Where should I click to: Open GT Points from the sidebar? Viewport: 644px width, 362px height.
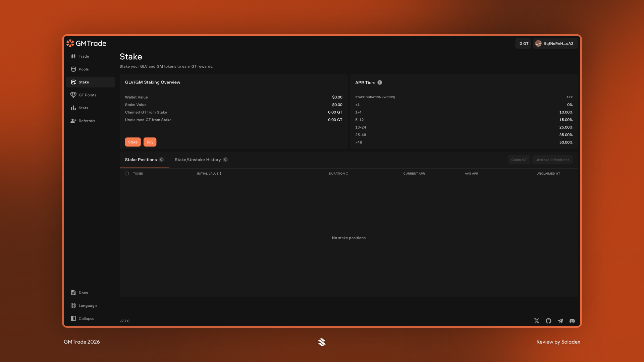click(91, 95)
